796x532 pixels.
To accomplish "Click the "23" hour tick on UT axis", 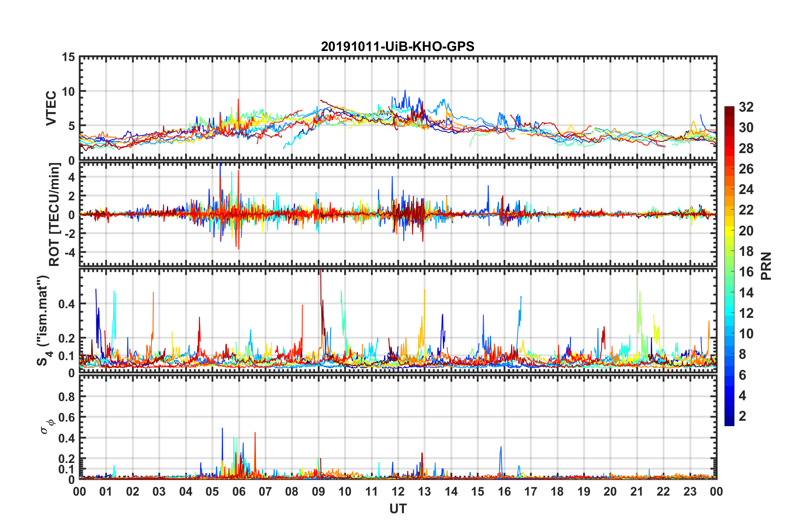I will click(690, 491).
